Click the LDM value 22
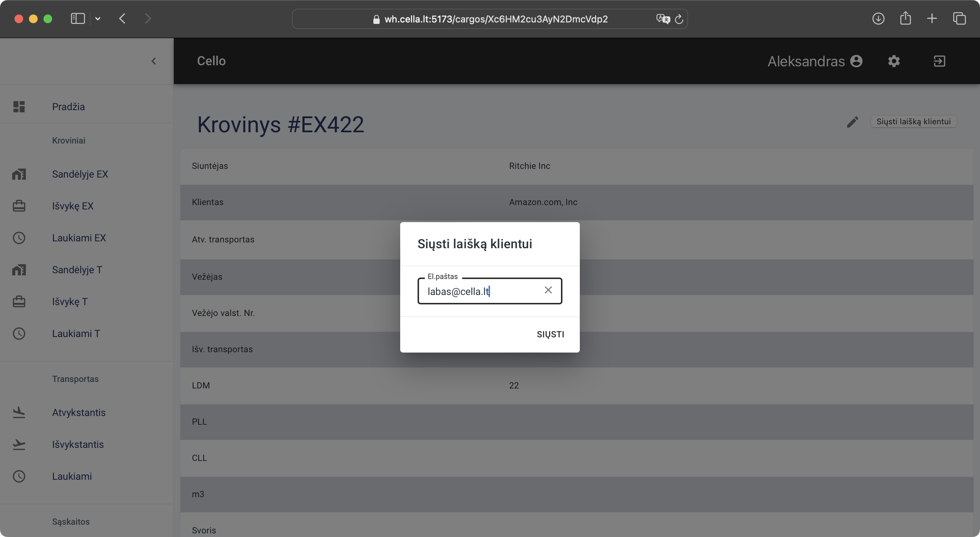980x537 pixels. (514, 385)
